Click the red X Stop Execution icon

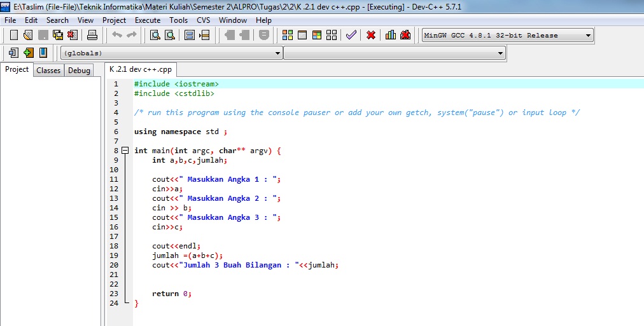pos(371,35)
